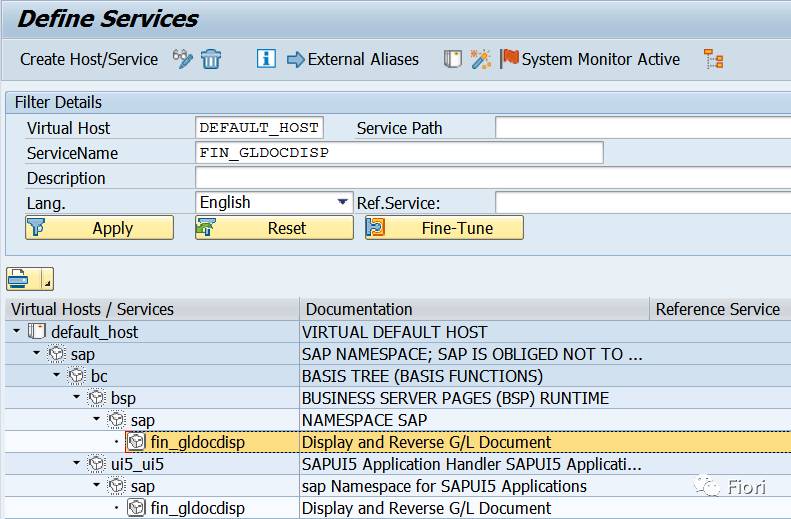Click the Reference Service column header
The image size is (791, 519).
[x=720, y=309]
